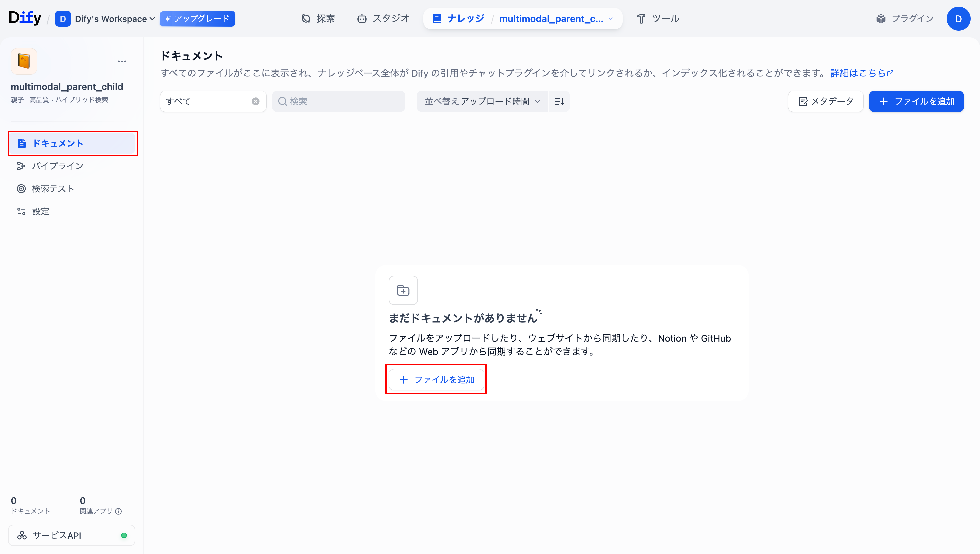The width and height of the screenshot is (980, 554).
Task: Click the ファイルを追加 button in empty state
Action: coord(436,379)
